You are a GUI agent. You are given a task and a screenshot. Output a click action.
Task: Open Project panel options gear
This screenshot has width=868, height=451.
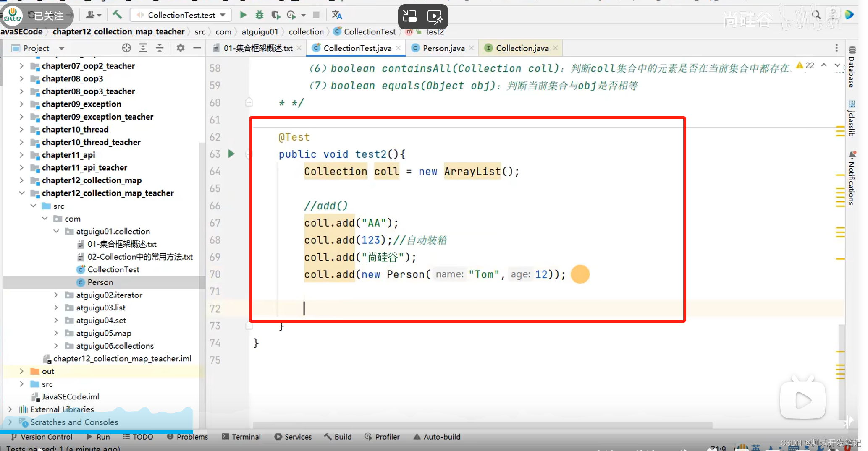click(x=181, y=48)
